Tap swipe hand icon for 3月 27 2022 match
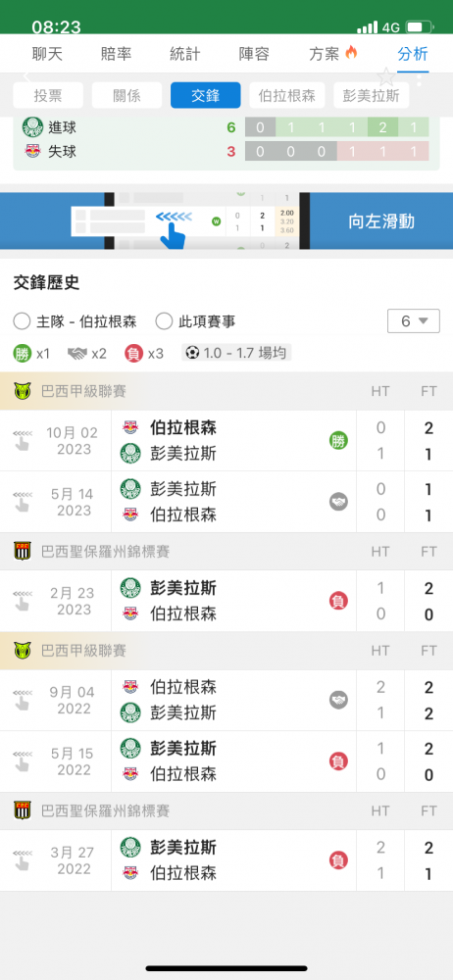 click(22, 860)
